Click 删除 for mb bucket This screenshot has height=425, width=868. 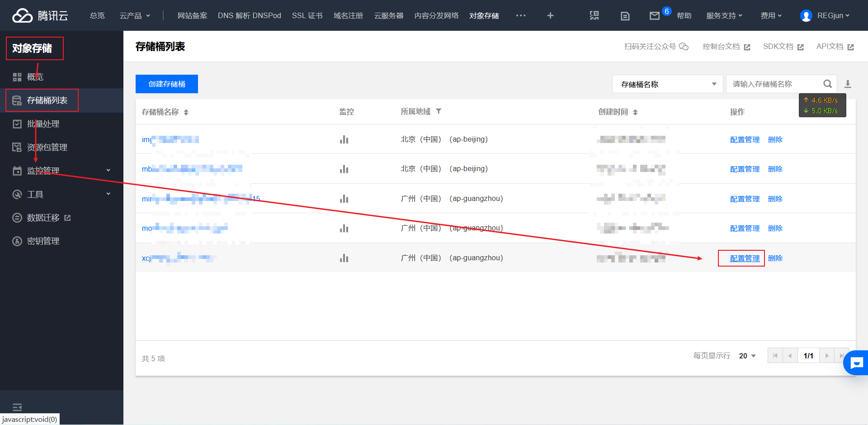(x=775, y=169)
